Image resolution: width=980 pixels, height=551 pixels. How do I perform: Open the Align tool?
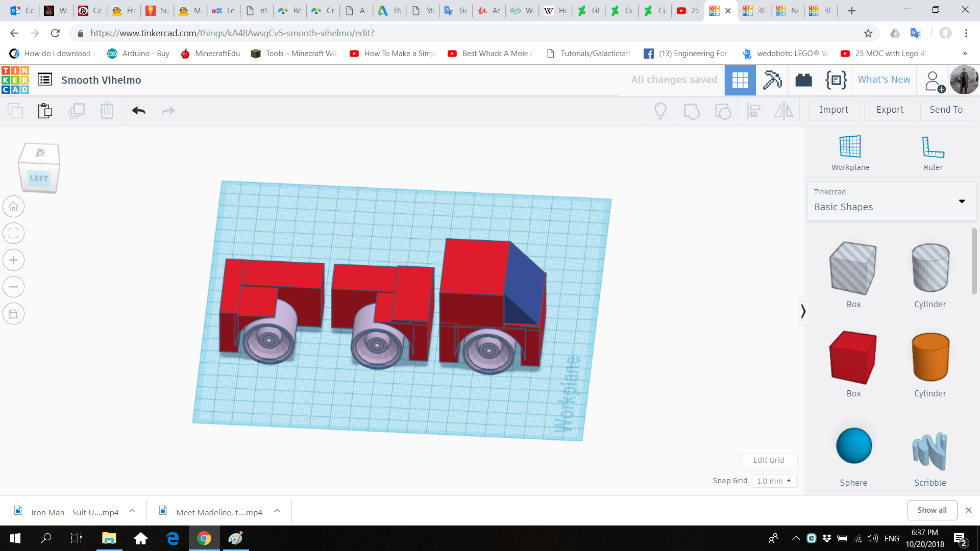[754, 111]
